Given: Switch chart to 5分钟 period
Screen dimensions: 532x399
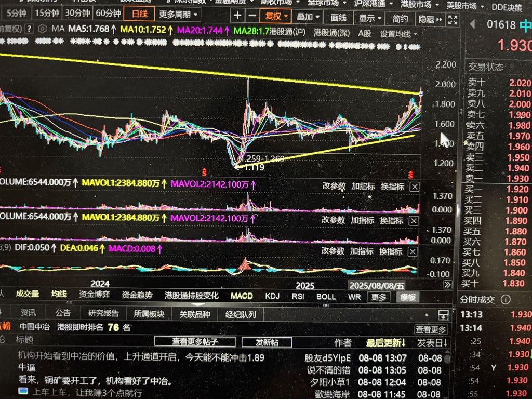Looking at the screenshot, I should (x=16, y=13).
